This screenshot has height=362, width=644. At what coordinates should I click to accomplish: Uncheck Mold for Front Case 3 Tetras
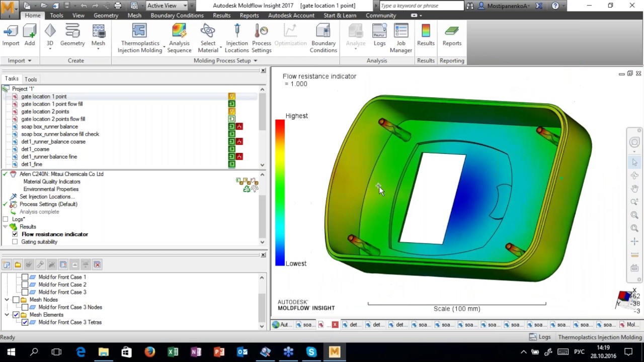pyautogui.click(x=25, y=322)
